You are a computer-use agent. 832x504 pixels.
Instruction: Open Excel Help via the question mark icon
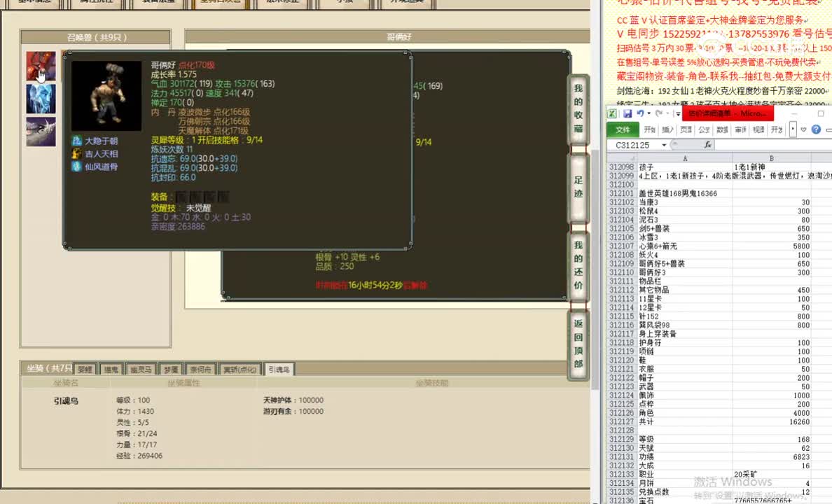[x=815, y=129]
